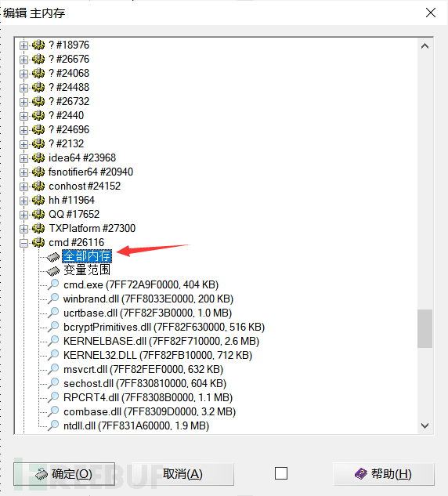Cancel the dialog via 取消(A)
This screenshot has height=496, width=448.
[182, 474]
